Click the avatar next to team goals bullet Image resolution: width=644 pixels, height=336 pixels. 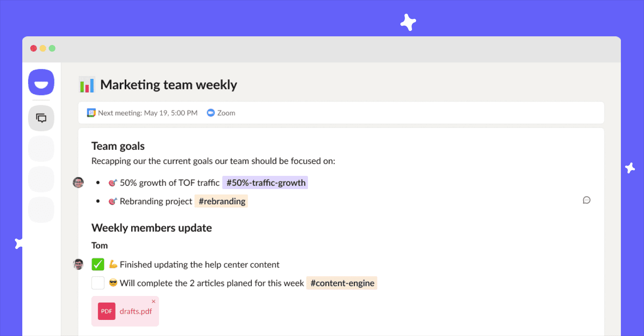tap(78, 182)
